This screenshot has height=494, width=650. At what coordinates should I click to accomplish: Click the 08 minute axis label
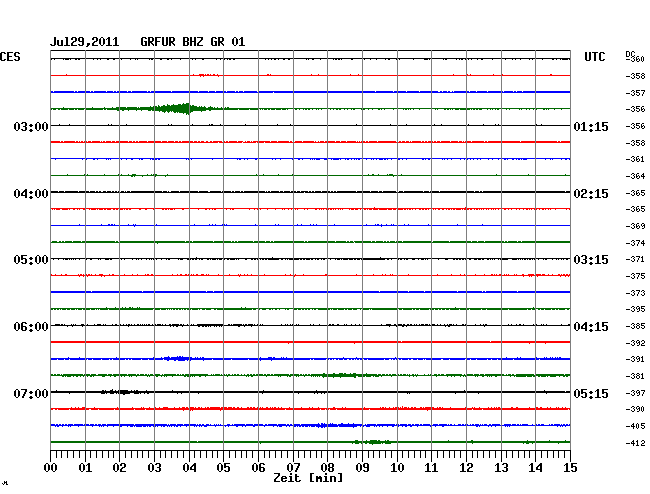pyautogui.click(x=327, y=468)
